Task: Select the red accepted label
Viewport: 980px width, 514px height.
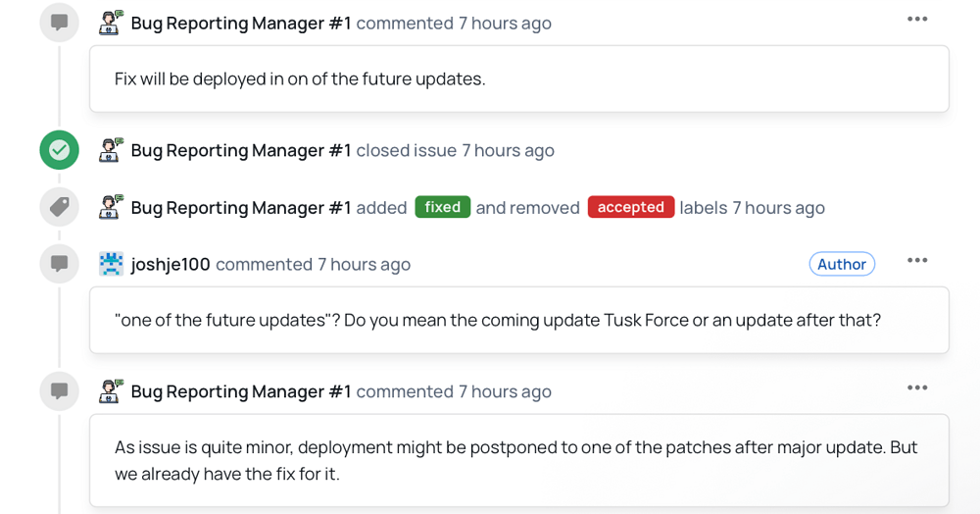Action: pos(630,207)
